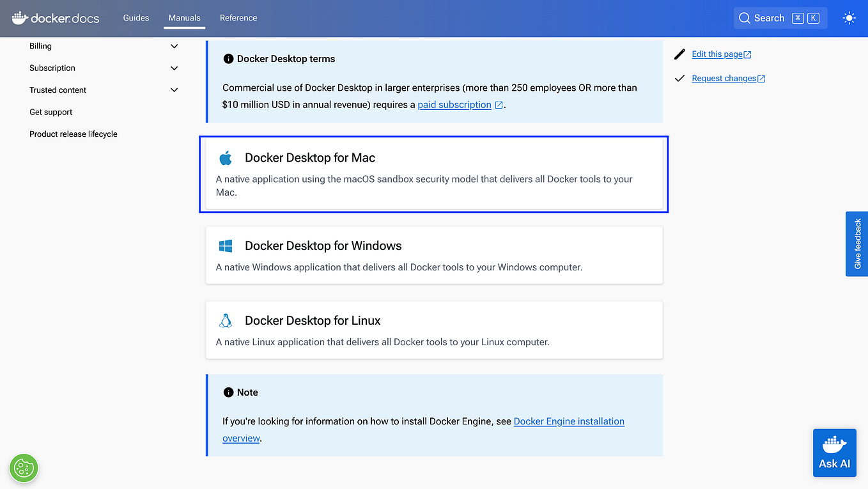Click the pencil icon next to Edit this page
This screenshot has height=489, width=868.
679,54
